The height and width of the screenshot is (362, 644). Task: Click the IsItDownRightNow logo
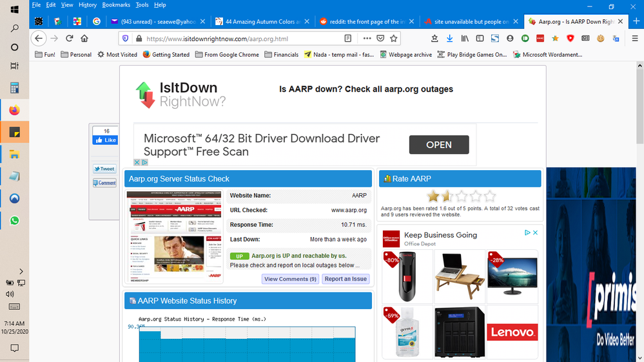point(181,95)
